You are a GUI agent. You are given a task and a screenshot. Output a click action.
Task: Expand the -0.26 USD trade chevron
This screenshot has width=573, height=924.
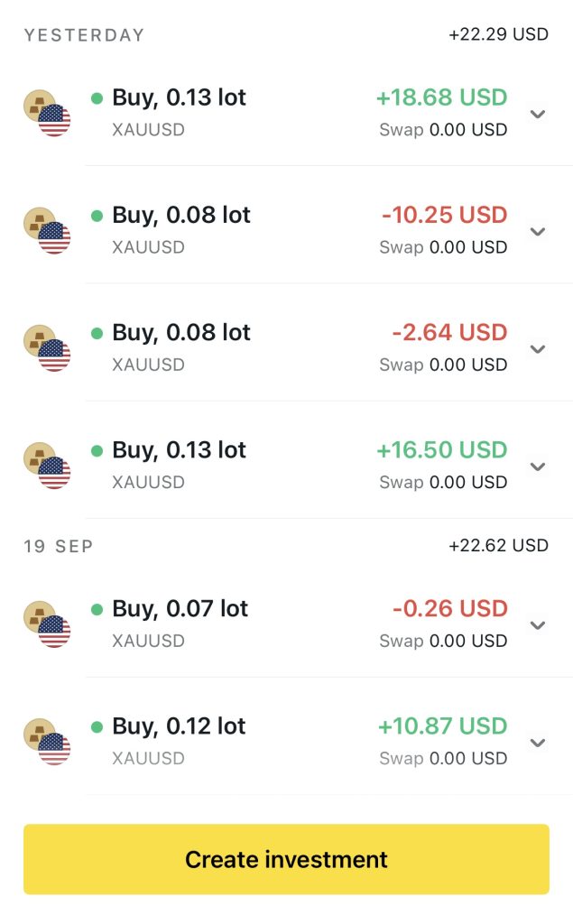[538, 625]
